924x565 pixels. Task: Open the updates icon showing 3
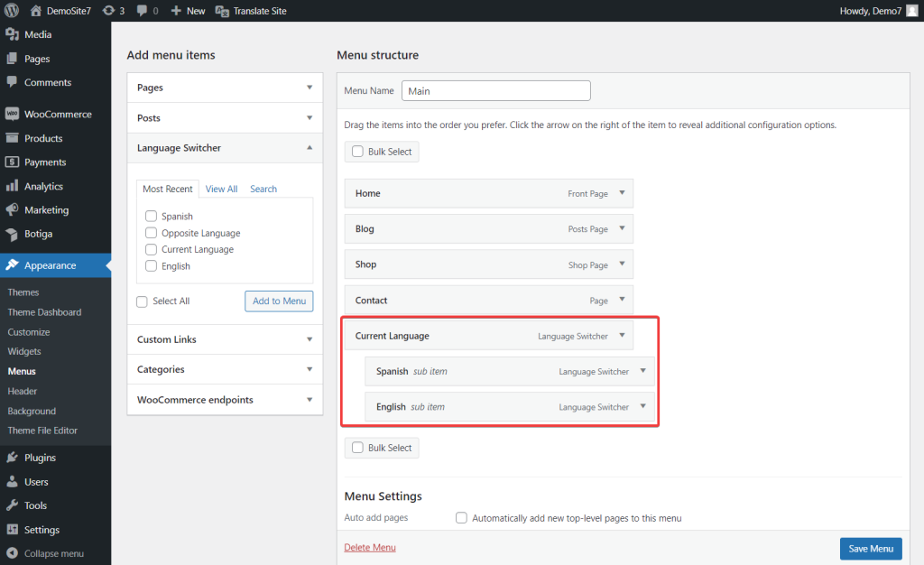coord(108,11)
